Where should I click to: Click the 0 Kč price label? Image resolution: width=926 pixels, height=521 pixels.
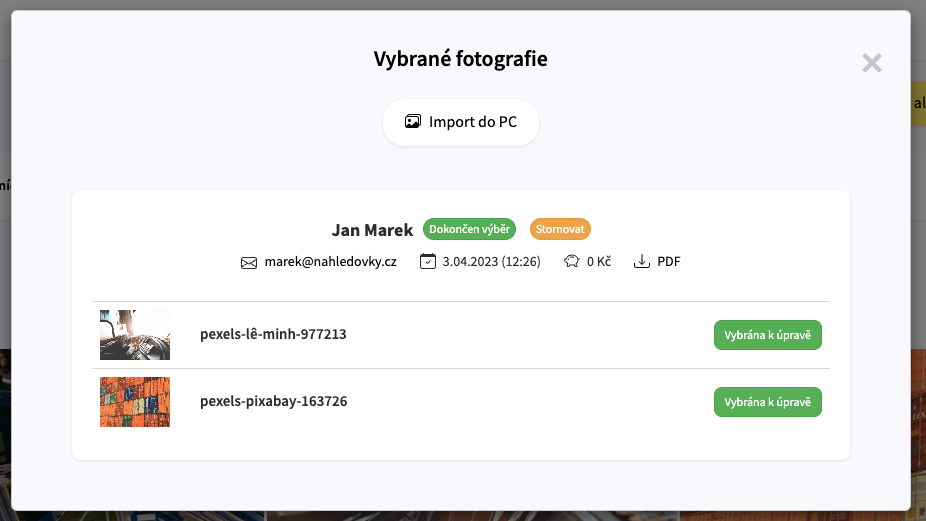tap(599, 262)
